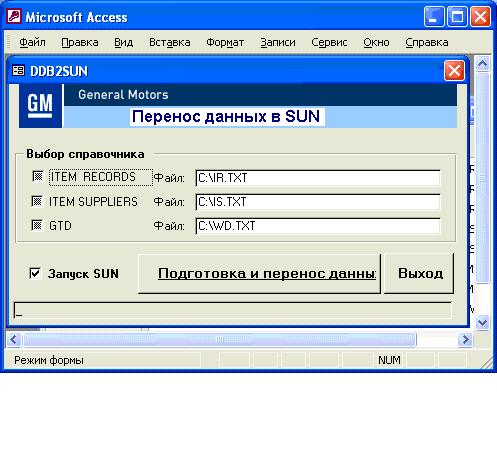
Task: Open the Вставка menu
Action: 170,42
